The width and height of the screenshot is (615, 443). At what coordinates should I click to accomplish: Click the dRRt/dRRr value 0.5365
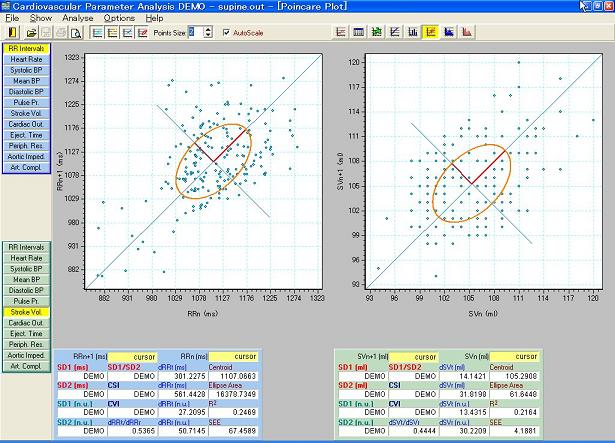pyautogui.click(x=132, y=431)
